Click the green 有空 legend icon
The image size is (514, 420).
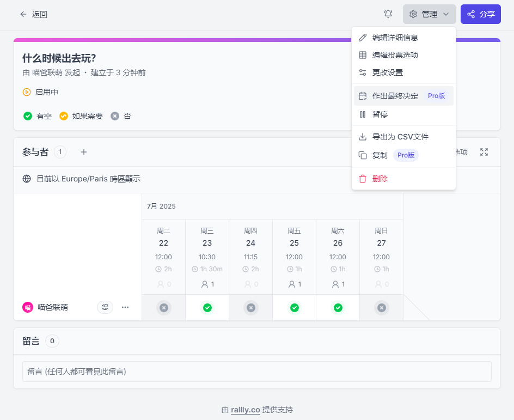click(x=28, y=116)
